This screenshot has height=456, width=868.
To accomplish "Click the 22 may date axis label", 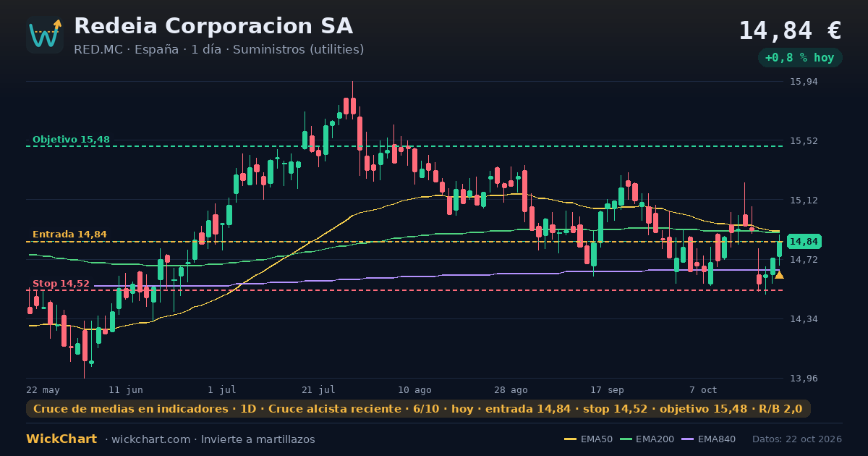I will coord(43,389).
